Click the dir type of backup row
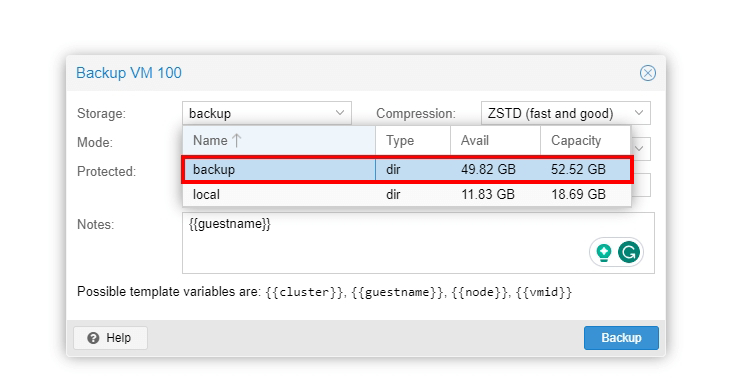739x387 pixels. pyautogui.click(x=394, y=170)
